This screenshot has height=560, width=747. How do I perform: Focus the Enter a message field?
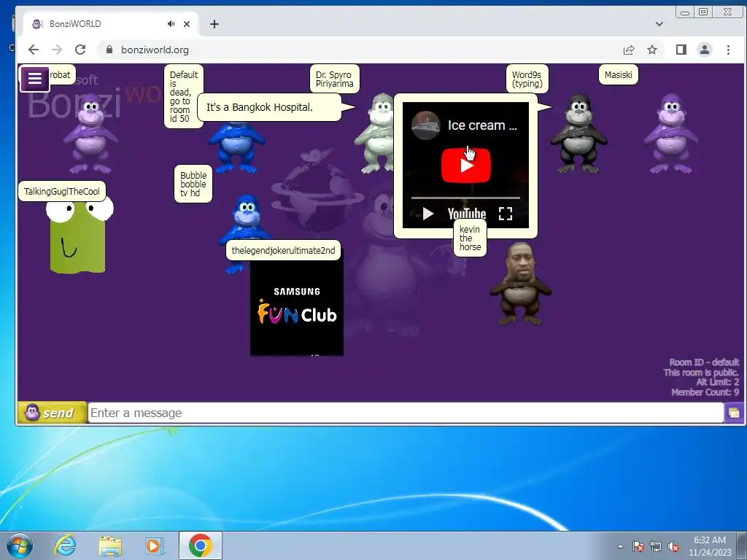point(406,413)
